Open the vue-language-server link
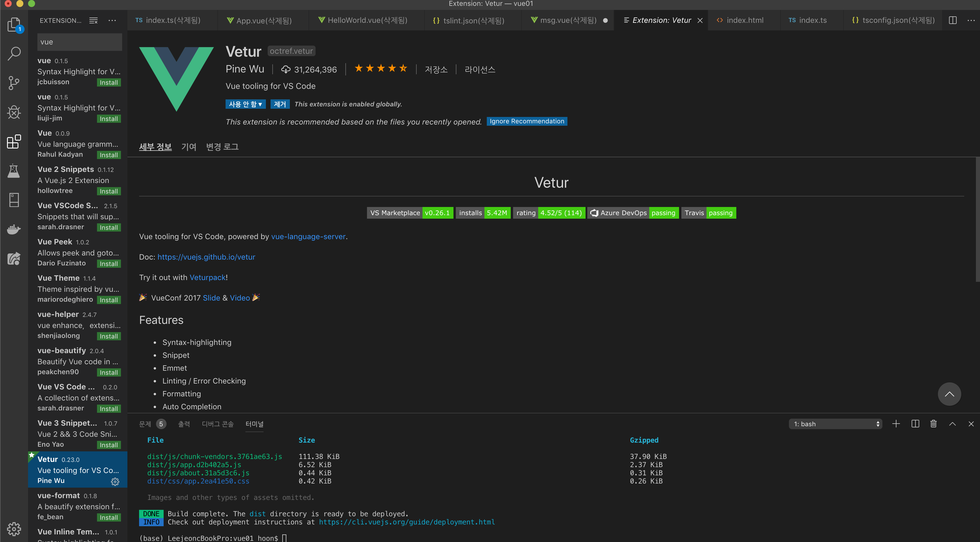980x542 pixels. click(x=308, y=237)
